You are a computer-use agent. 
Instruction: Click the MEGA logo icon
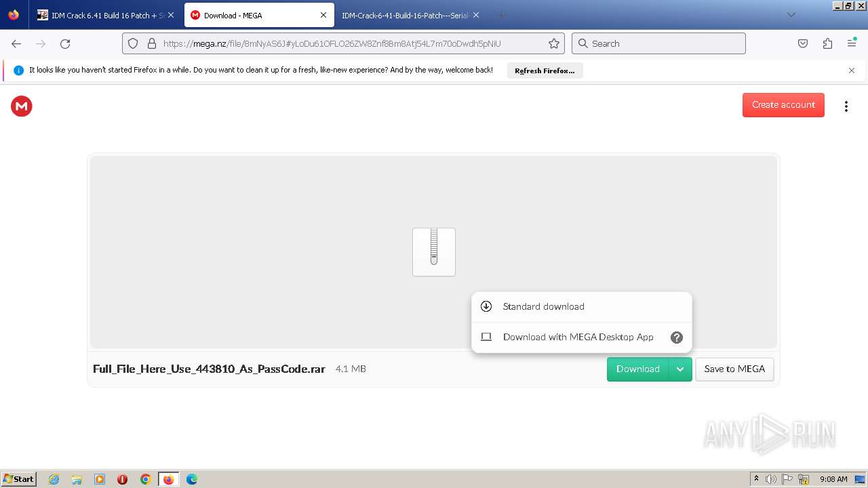coord(22,106)
